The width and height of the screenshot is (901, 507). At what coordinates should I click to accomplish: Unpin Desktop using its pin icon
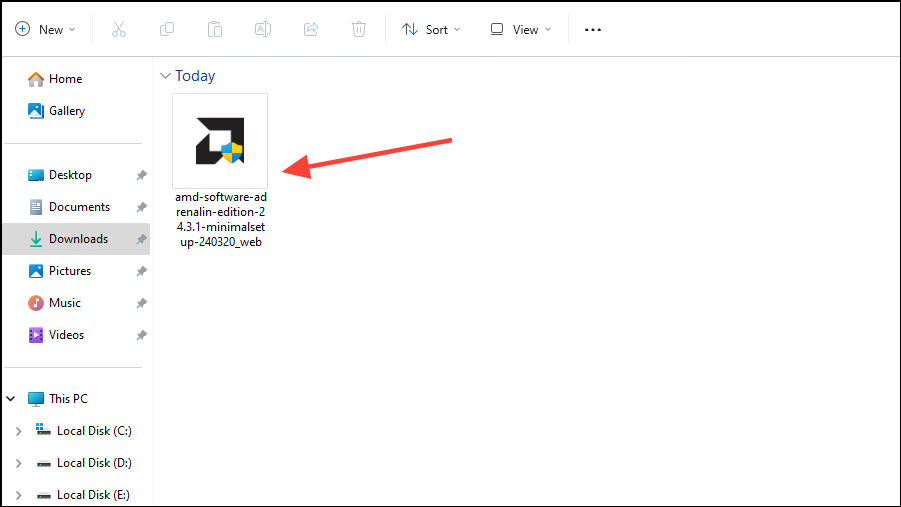pyautogui.click(x=141, y=175)
